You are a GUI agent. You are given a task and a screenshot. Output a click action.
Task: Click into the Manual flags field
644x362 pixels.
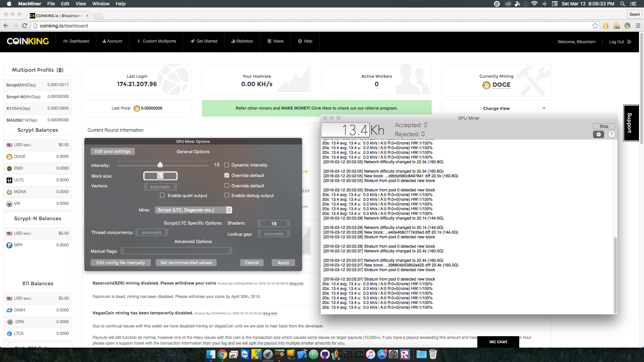pos(176,251)
